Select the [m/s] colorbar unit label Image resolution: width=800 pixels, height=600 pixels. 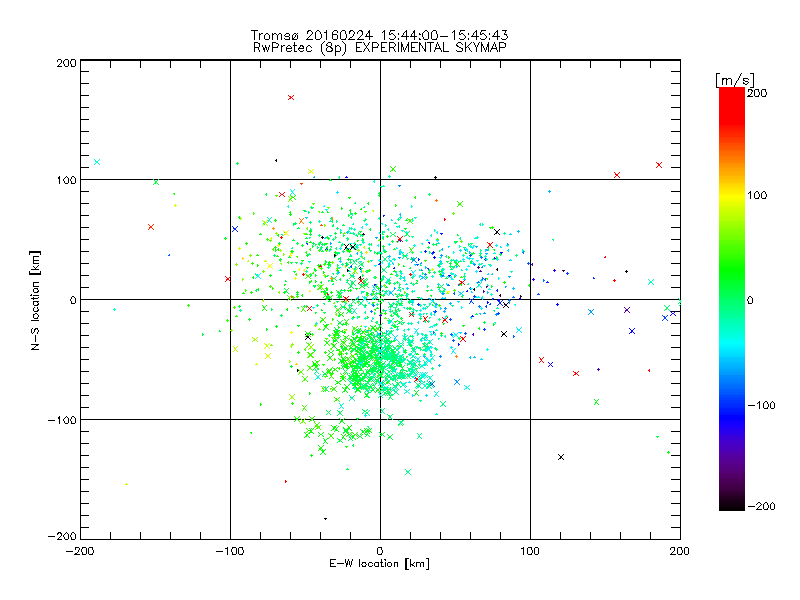click(735, 80)
